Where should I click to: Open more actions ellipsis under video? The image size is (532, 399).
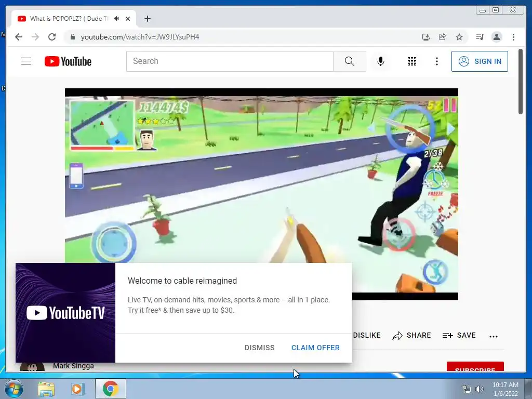[x=494, y=336]
